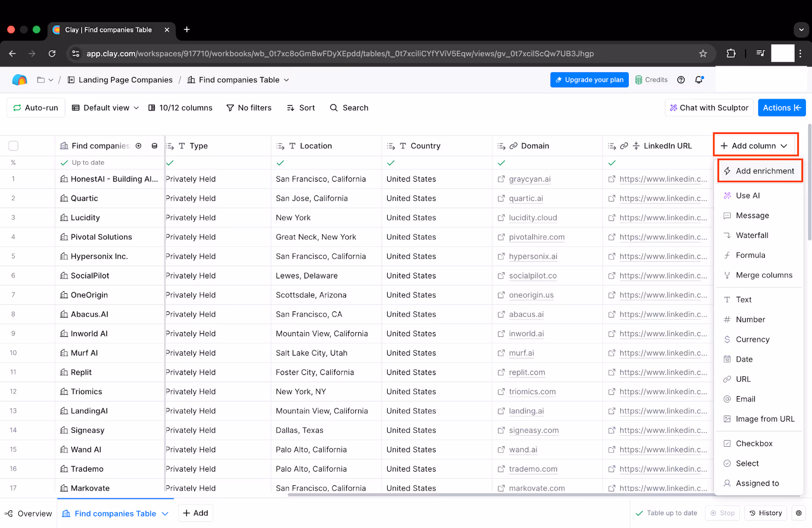Choose Assigned to column type
812x528 pixels.
coord(758,483)
